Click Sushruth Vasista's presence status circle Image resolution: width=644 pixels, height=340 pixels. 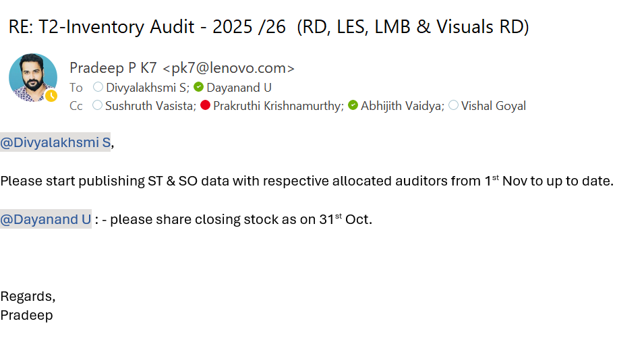(x=98, y=105)
